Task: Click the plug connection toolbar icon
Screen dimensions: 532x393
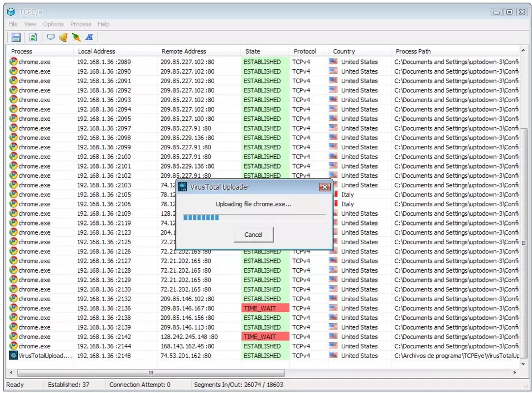Action: pos(76,37)
